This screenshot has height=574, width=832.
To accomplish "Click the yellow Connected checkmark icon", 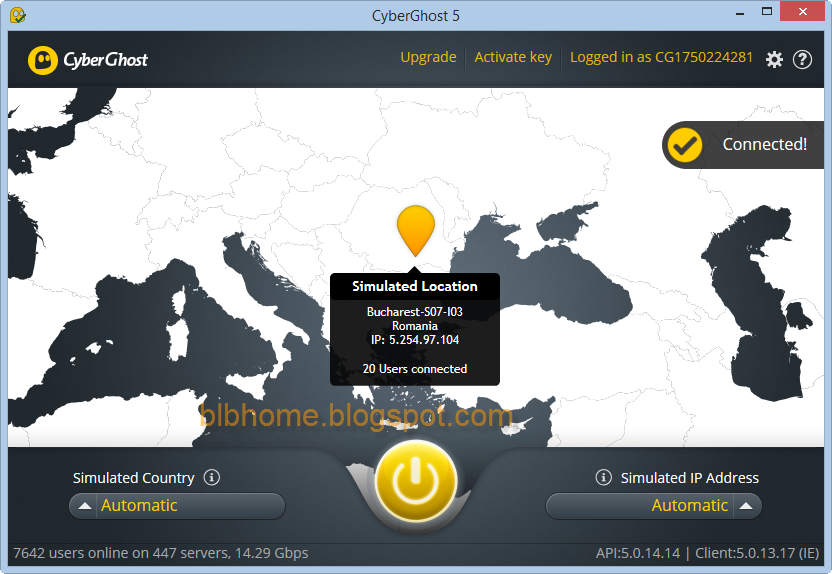I will (684, 145).
